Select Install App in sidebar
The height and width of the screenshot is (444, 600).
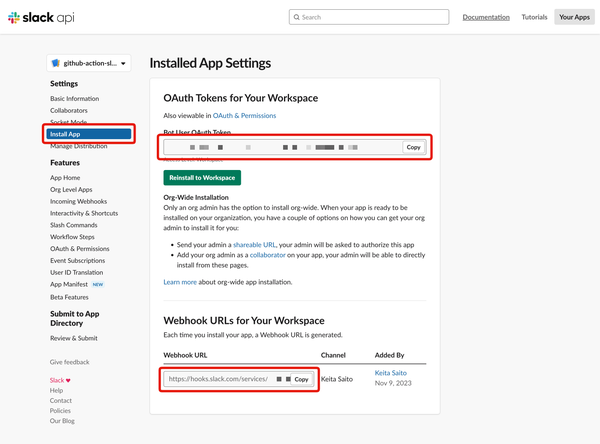pyautogui.click(x=89, y=134)
